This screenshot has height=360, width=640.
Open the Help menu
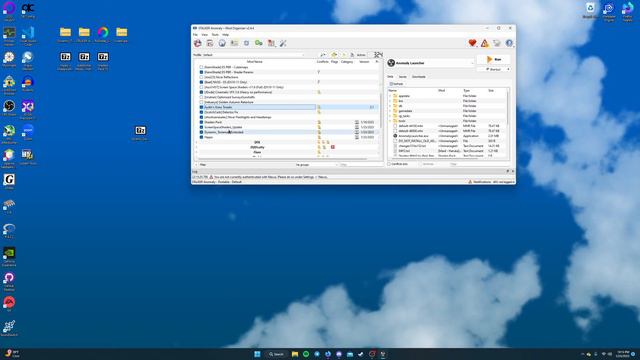tap(225, 35)
